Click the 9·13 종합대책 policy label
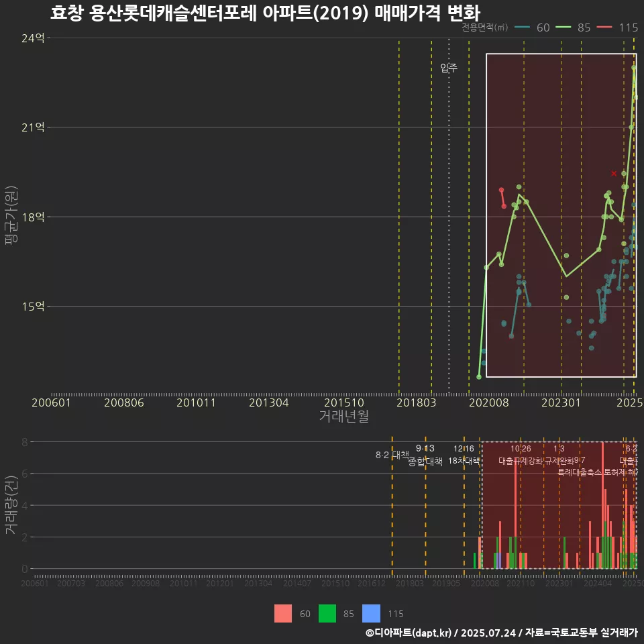 425,455
